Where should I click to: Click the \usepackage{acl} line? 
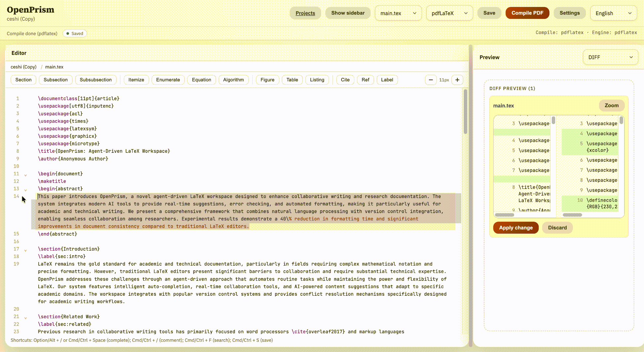pos(60,114)
